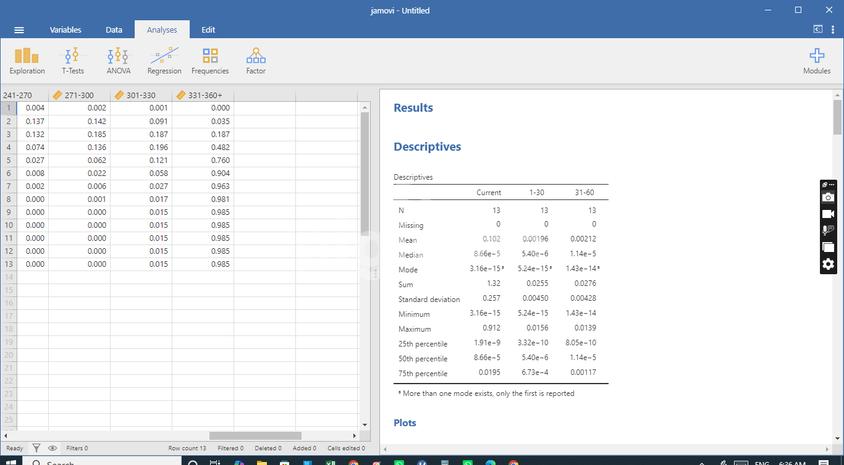Open floating capture toolbar settings gear
The width and height of the screenshot is (844, 465).
coord(828,264)
